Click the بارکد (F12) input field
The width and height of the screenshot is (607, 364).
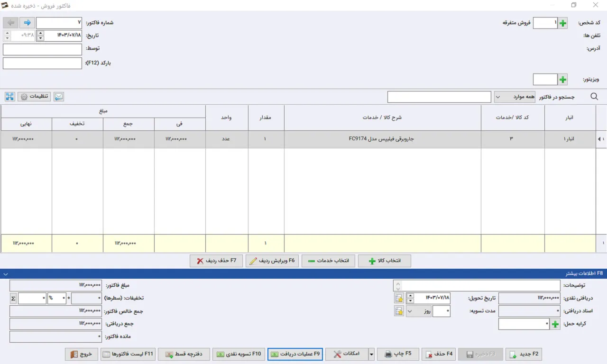click(x=42, y=63)
